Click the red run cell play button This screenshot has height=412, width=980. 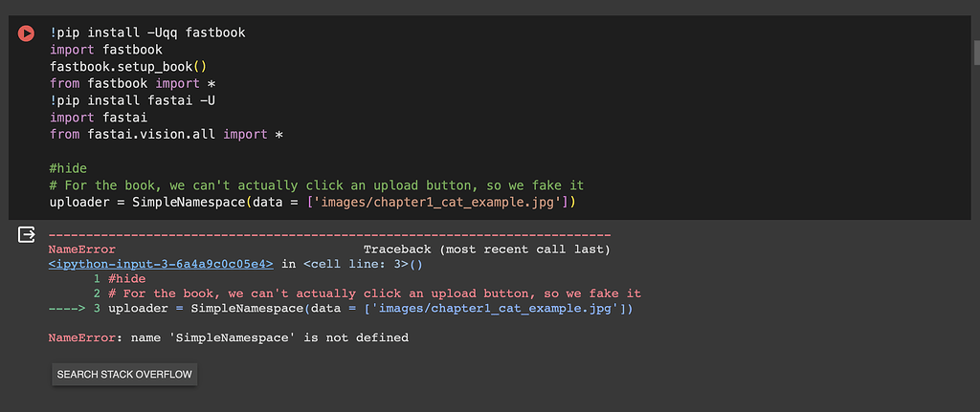[x=26, y=33]
